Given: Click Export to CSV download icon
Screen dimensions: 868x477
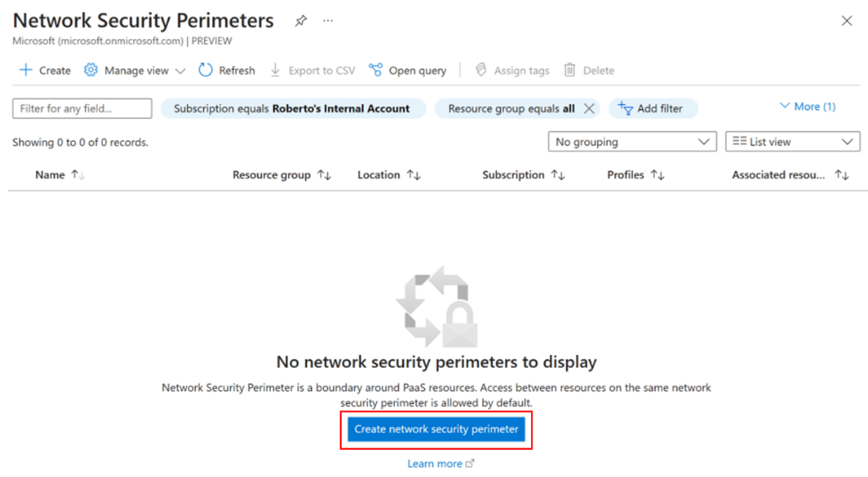Looking at the screenshot, I should (x=275, y=70).
